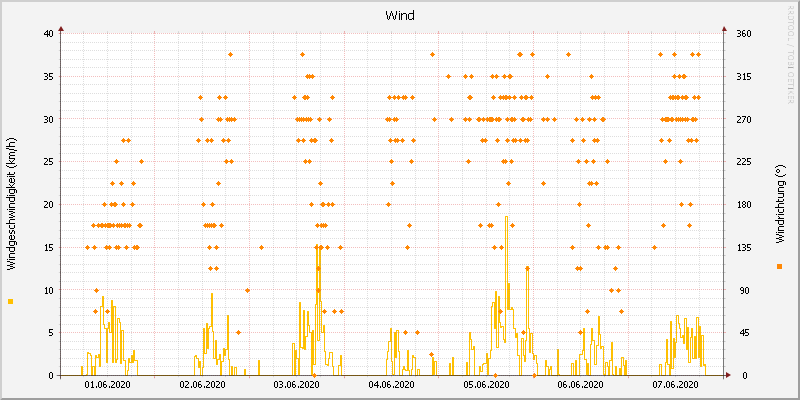Click the left axis value 15
This screenshot has width=800, height=400.
48,247
